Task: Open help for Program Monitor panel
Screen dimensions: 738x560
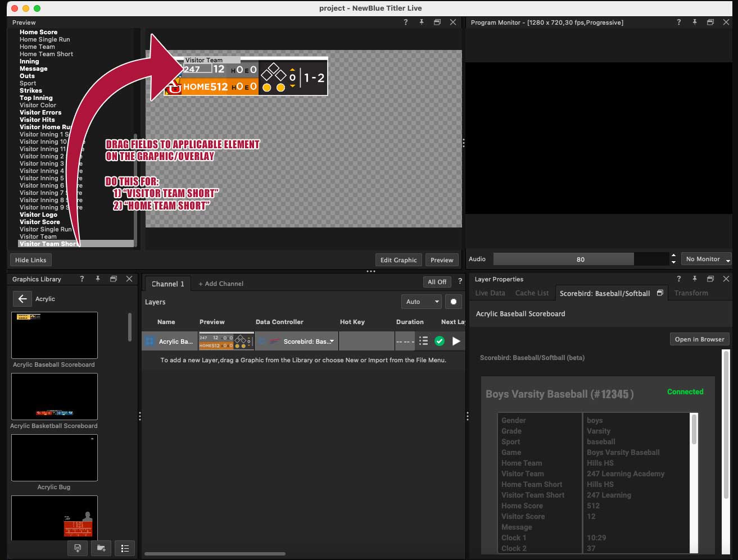Action: [678, 22]
